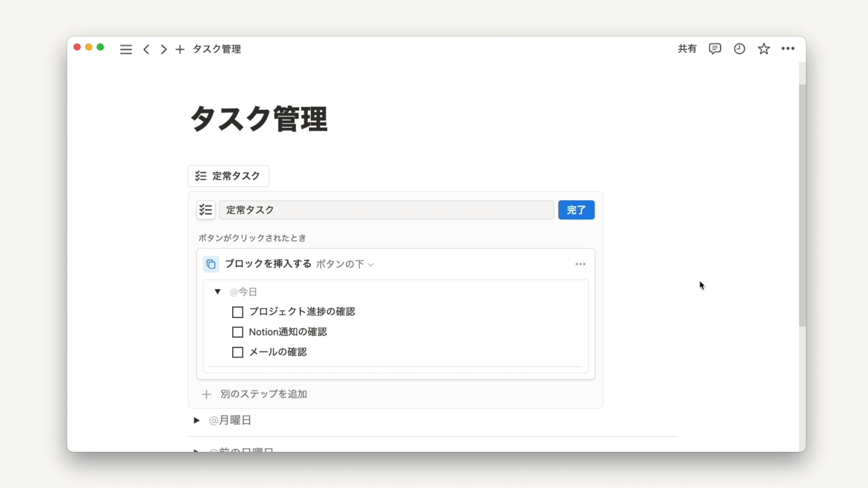Open the comments panel icon
This screenshot has width=868, height=488.
click(715, 49)
